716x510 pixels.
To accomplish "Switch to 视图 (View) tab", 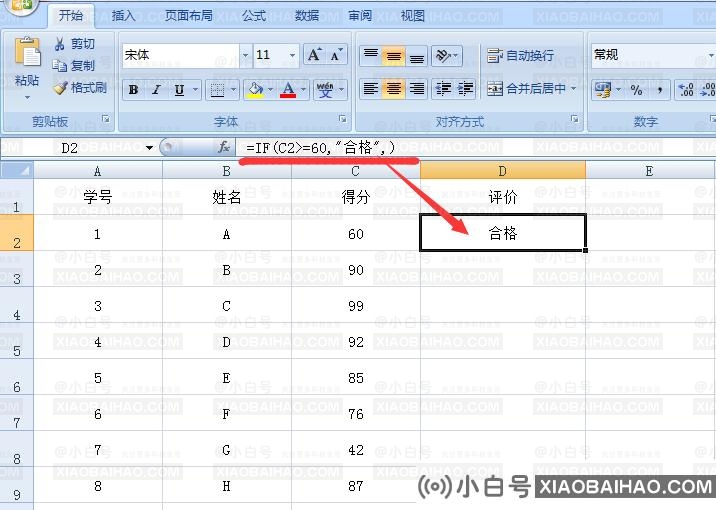I will coord(413,16).
